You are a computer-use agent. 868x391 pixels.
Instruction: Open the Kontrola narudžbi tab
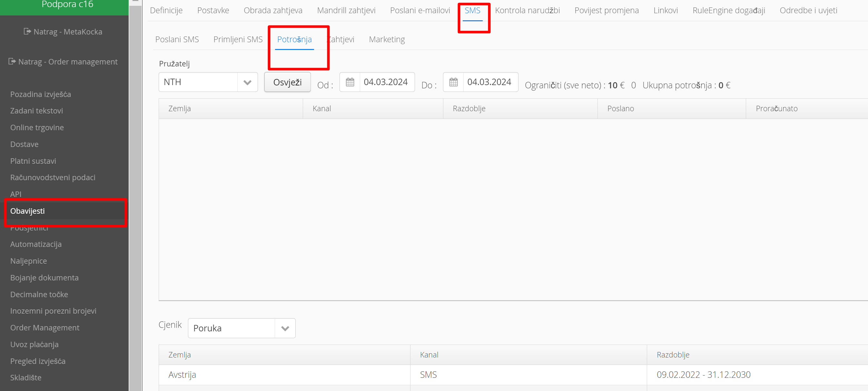click(x=527, y=10)
